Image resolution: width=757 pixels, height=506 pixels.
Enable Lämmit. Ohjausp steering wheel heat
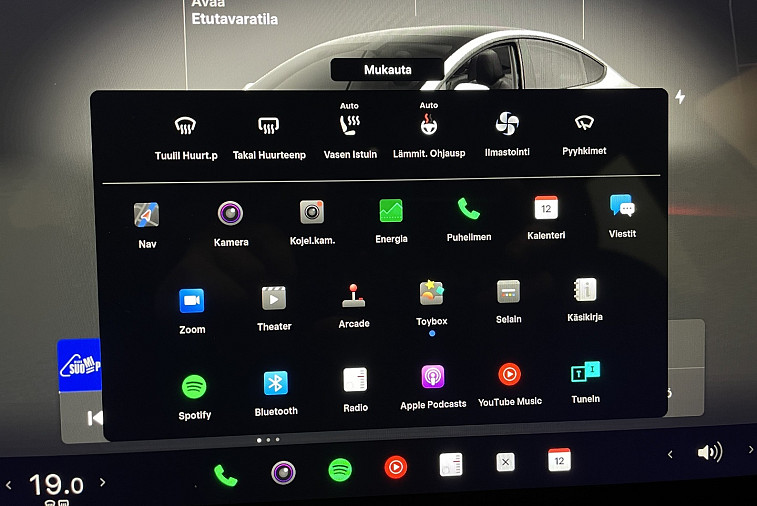[429, 125]
